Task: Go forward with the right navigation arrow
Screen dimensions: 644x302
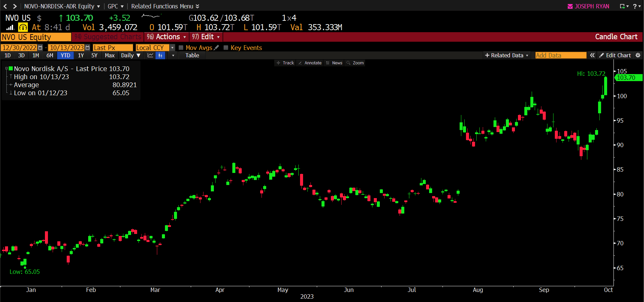Action: [15, 6]
